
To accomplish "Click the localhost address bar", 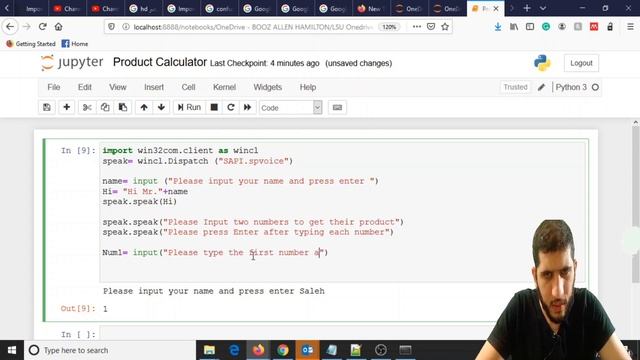I will (x=253, y=27).
